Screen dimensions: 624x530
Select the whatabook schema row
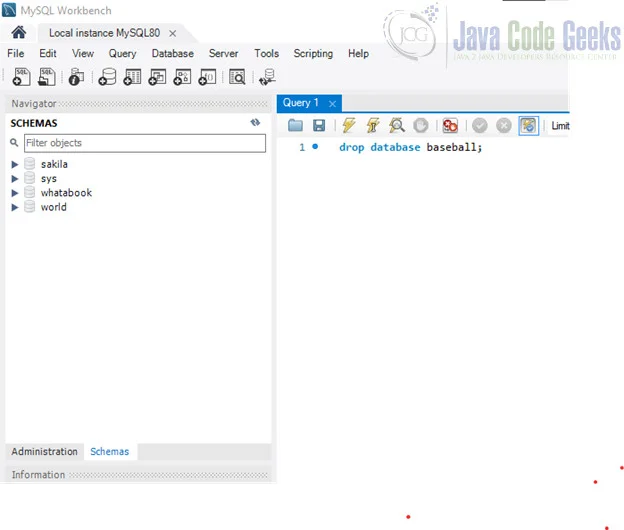coord(66,193)
